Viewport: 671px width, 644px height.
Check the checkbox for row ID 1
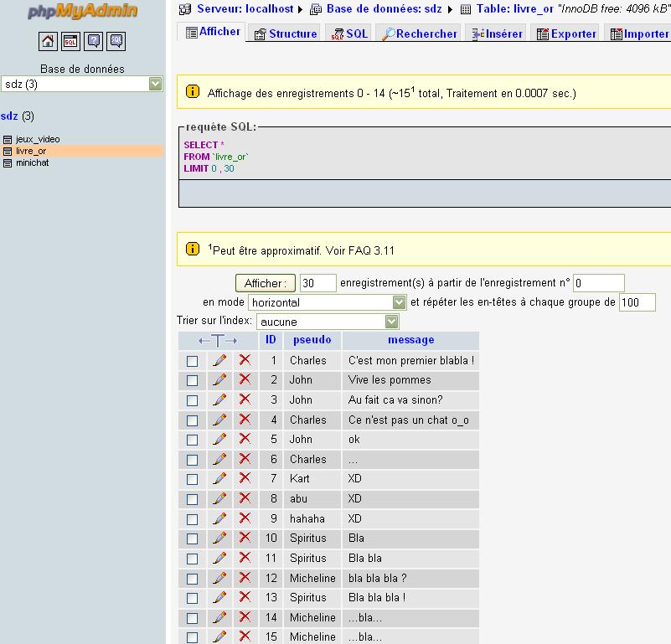(x=194, y=360)
